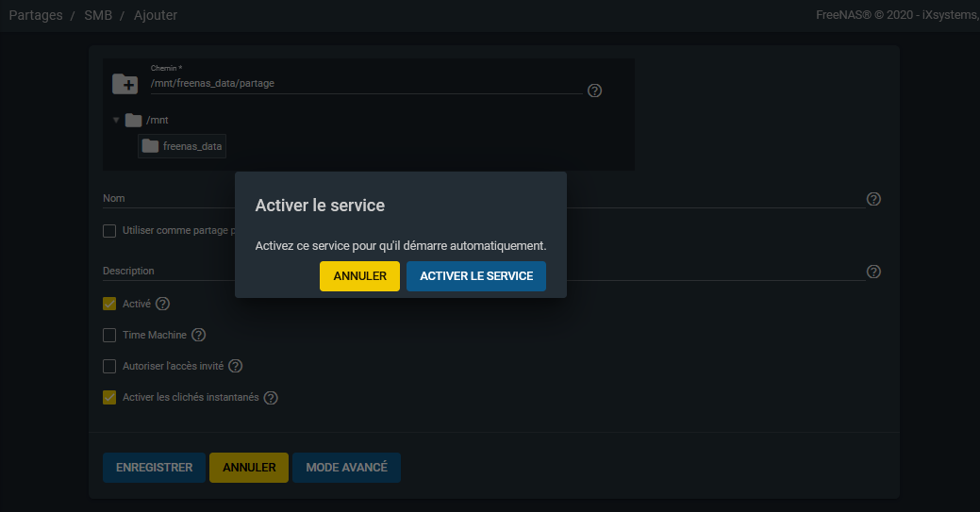Navigate to SMB breadcrumb
The image size is (980, 512).
tap(98, 15)
